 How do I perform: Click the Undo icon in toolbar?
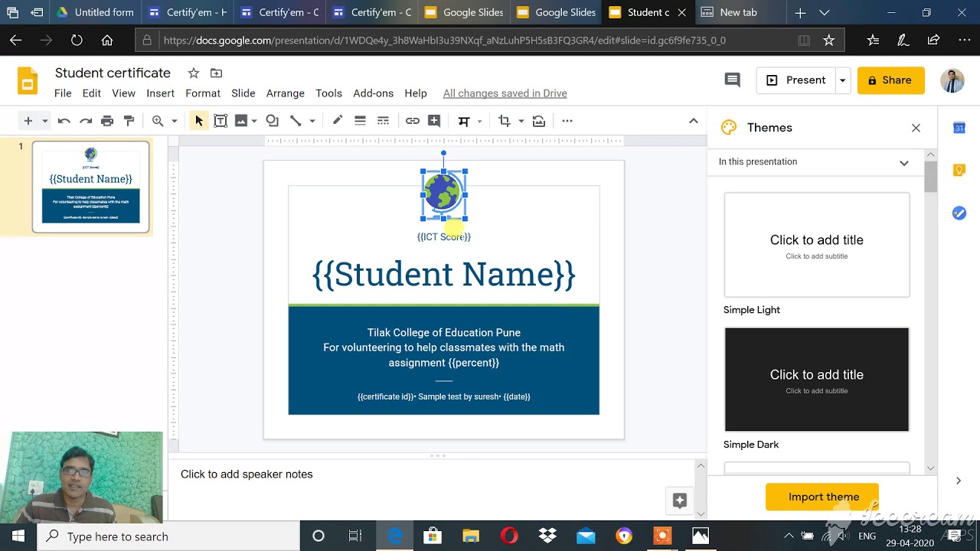[x=64, y=121]
